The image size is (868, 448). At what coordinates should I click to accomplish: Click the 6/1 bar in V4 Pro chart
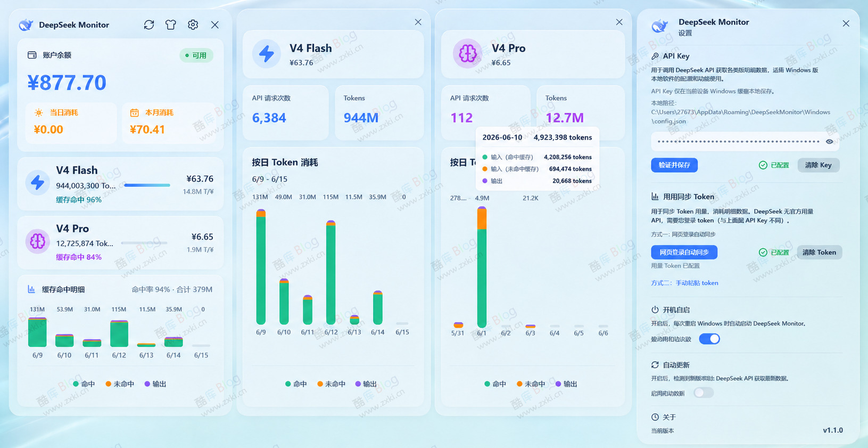482,267
